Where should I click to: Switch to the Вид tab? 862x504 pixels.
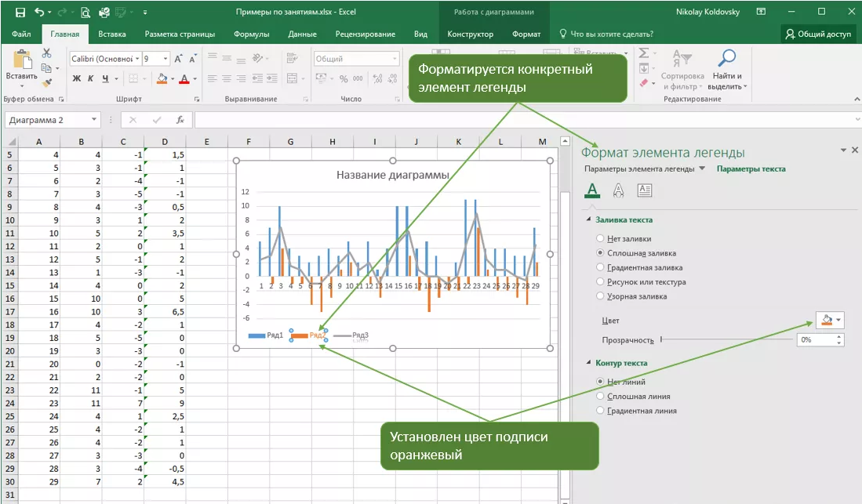point(420,34)
